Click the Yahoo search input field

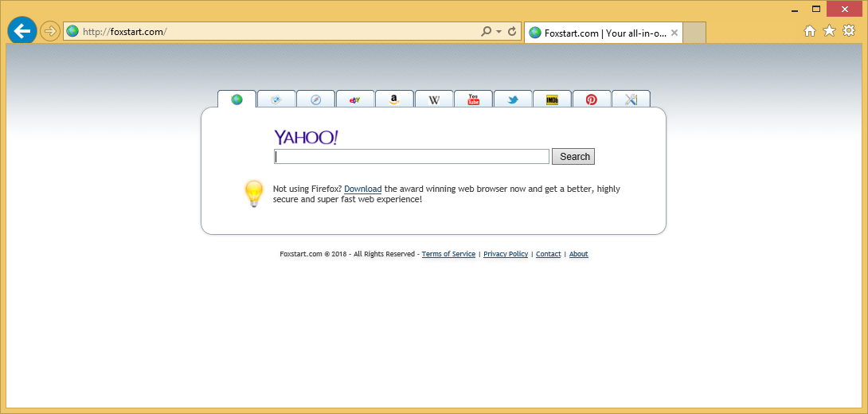[x=412, y=157]
